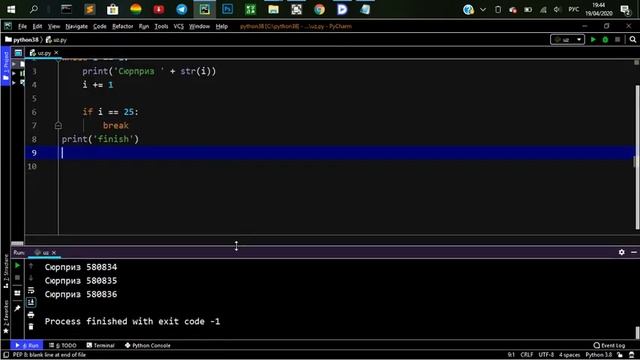Open the Window menu
Viewport: 640px width, 360px height.
pyautogui.click(x=199, y=26)
